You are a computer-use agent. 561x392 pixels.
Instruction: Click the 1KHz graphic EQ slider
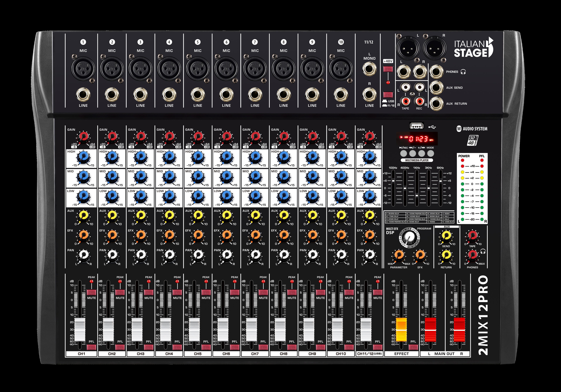pyautogui.click(x=417, y=196)
